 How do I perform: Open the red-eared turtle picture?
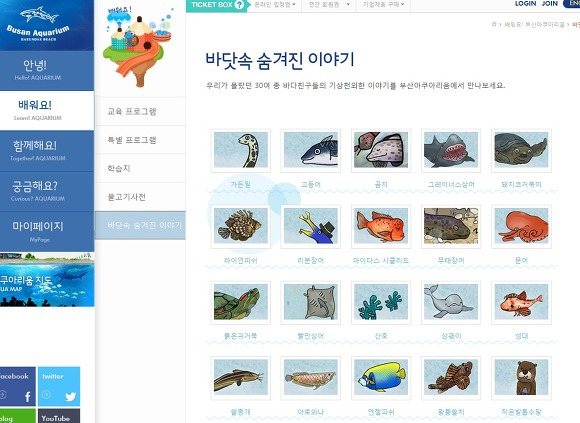point(240,302)
